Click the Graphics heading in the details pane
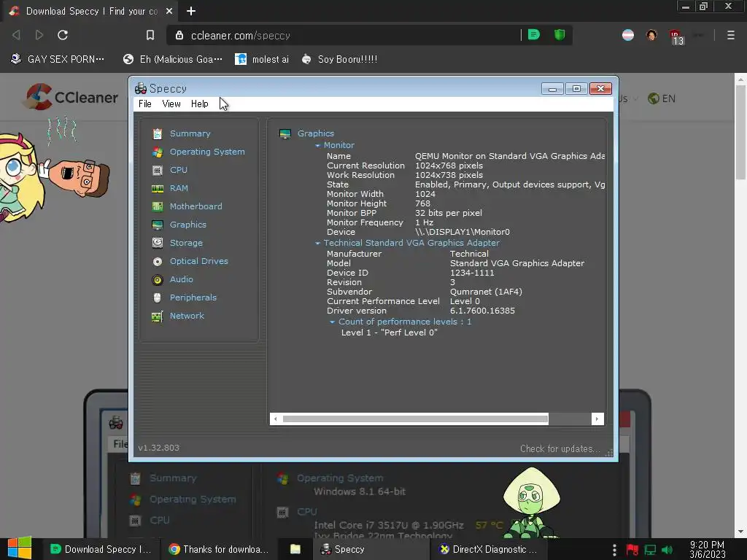The width and height of the screenshot is (747, 560). (315, 134)
